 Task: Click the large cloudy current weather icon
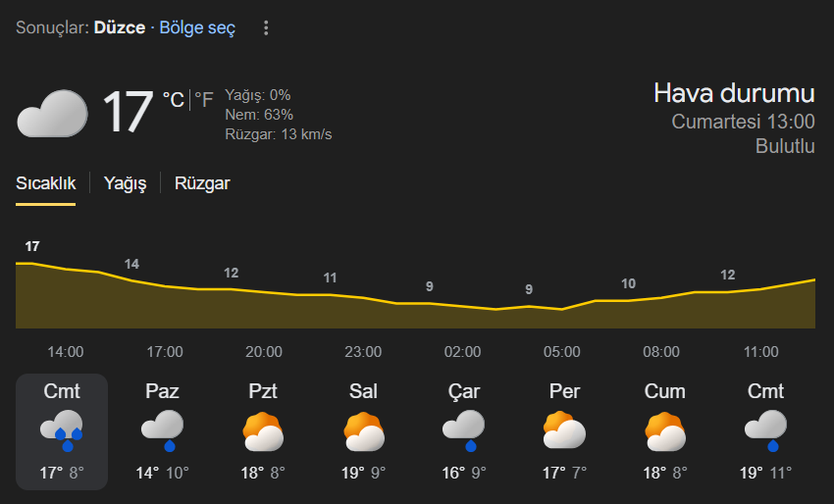[52, 113]
